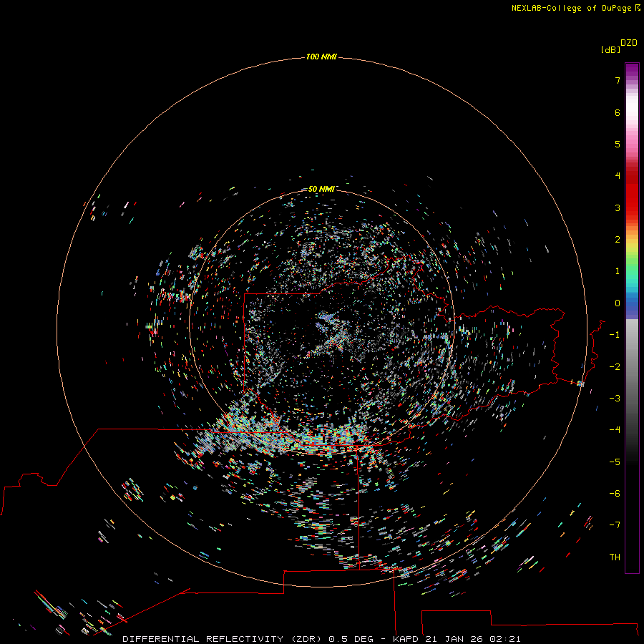The width and height of the screenshot is (644, 644).
Task: Click the -3 value on the color scale
Action: pyautogui.click(x=615, y=399)
